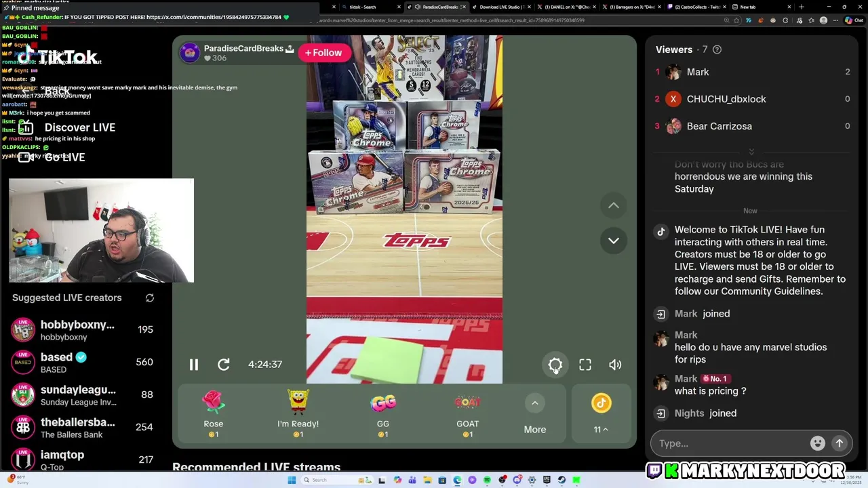
Task: Open Viewers info question mark icon
Action: [x=717, y=49]
